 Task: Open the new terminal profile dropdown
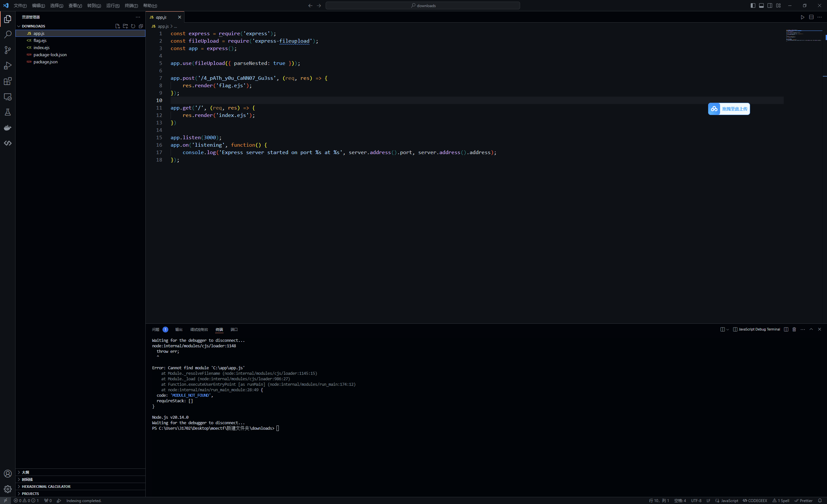[728, 329]
